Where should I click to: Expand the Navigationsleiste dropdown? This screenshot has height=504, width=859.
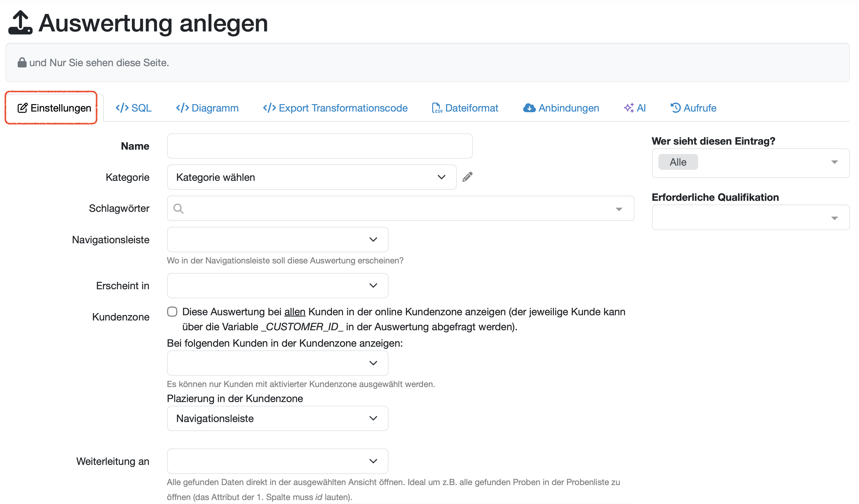[277, 240]
